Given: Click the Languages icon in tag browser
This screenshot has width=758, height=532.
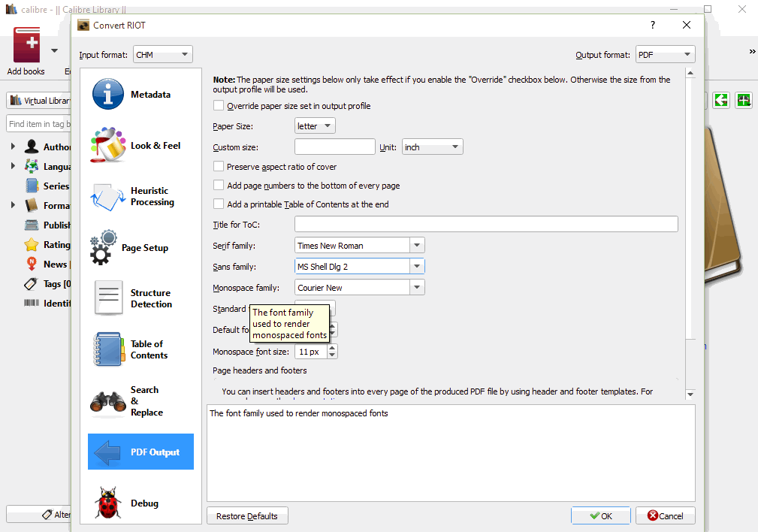Looking at the screenshot, I should coord(32,166).
